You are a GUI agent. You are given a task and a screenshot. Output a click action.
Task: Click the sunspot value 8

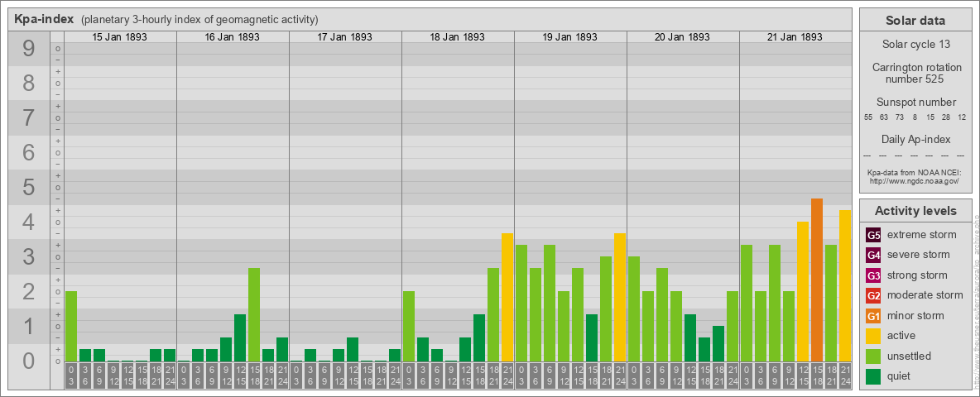click(x=915, y=117)
